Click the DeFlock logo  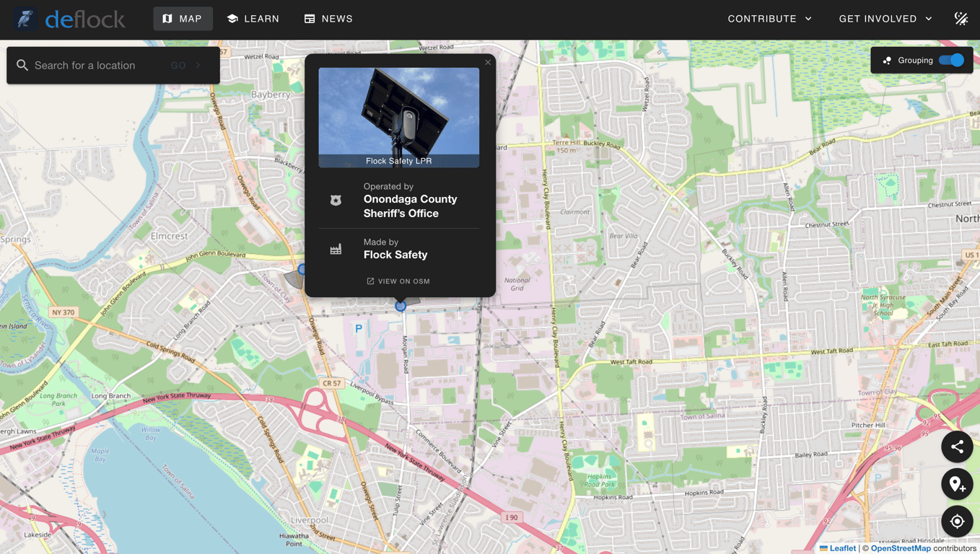pyautogui.click(x=69, y=19)
